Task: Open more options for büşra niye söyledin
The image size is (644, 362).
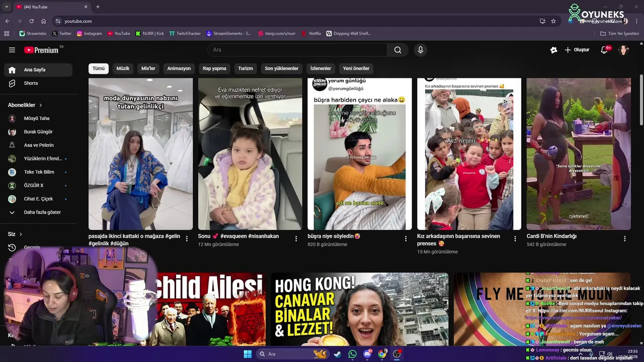Action: [406, 239]
